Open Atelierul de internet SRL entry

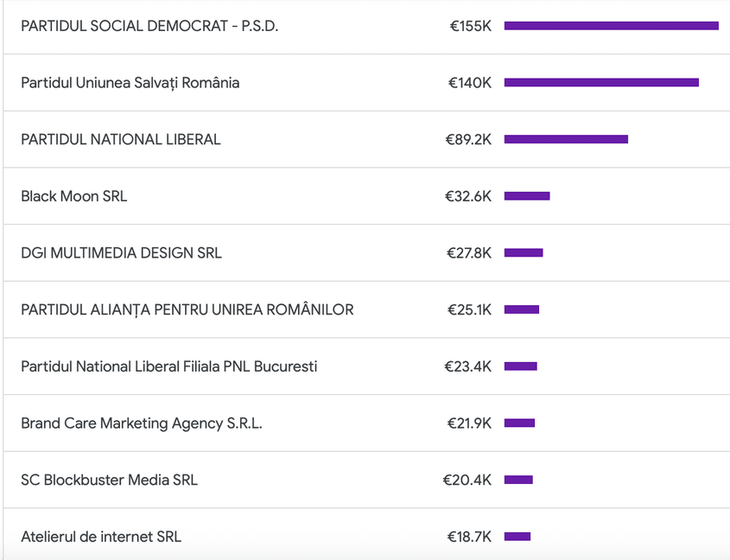click(101, 537)
